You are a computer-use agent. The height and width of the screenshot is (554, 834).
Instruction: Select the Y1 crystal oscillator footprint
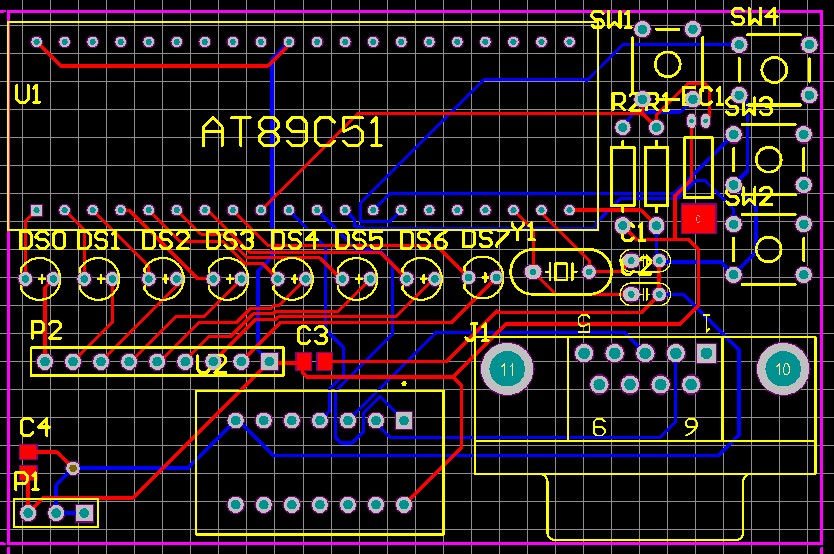coord(561,272)
